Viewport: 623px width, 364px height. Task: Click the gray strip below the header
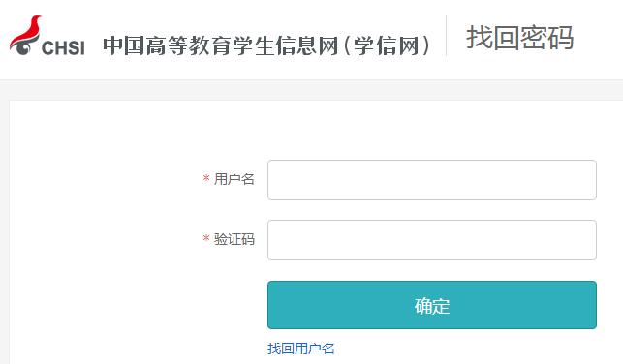click(x=312, y=90)
